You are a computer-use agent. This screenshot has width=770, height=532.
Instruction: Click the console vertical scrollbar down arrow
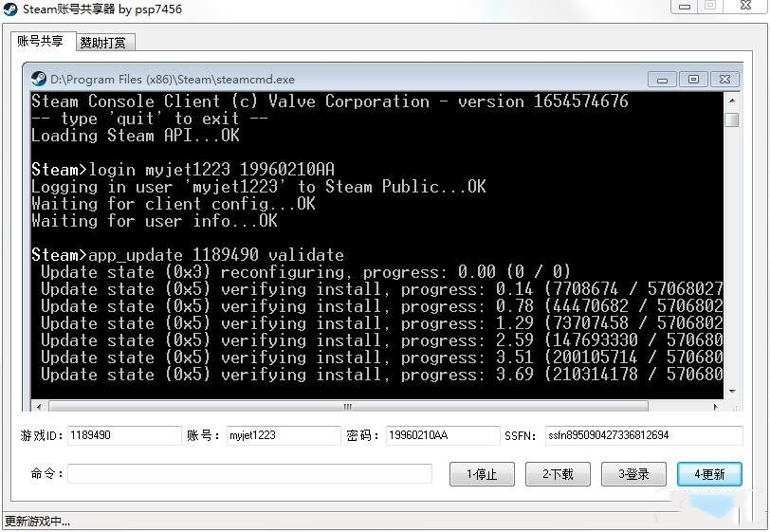[x=732, y=392]
